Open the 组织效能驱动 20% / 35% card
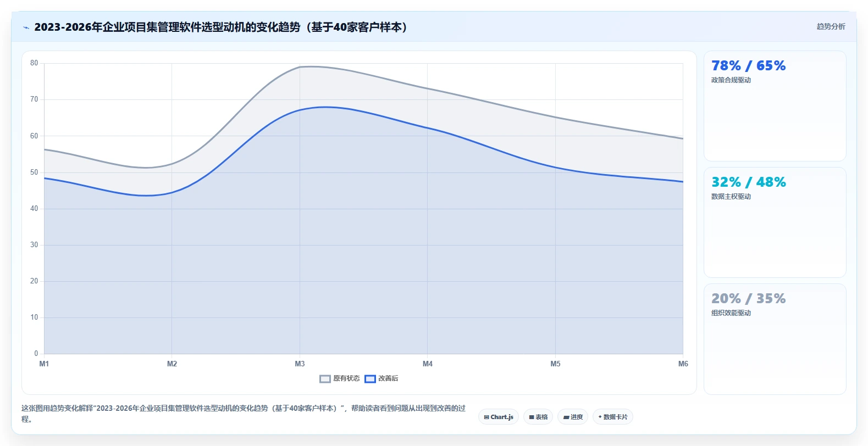Viewport: 868px width, 446px height. pyautogui.click(x=775, y=339)
